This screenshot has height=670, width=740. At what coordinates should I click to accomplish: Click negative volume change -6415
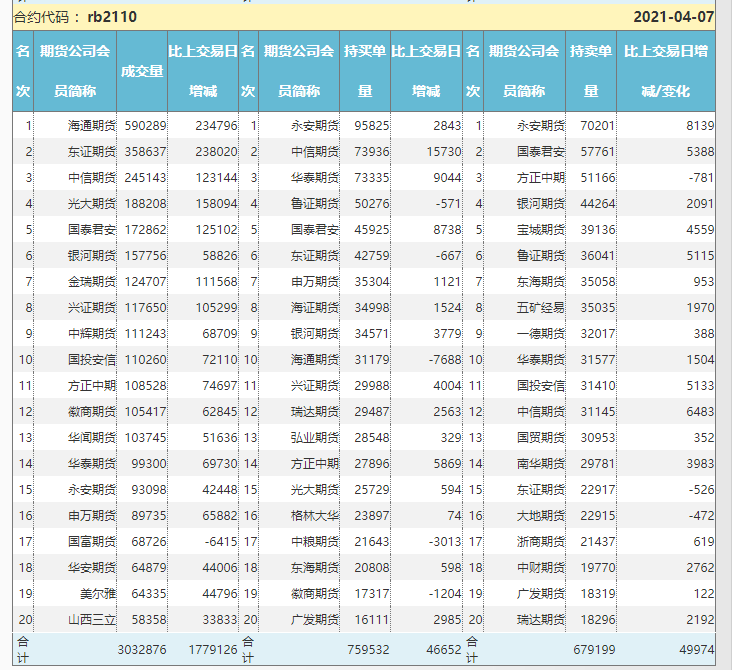click(221, 541)
